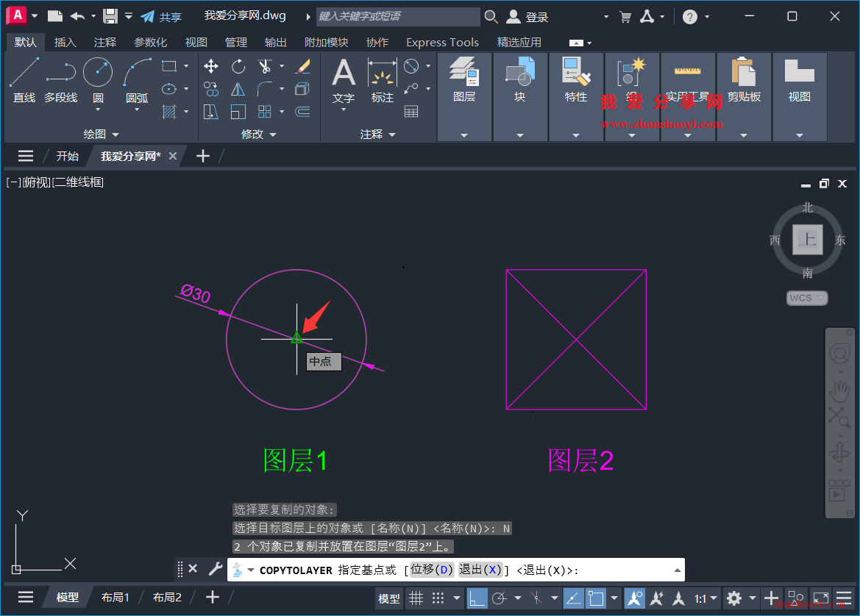Click the Erase tool icon
The height and width of the screenshot is (616, 860).
pos(302,66)
